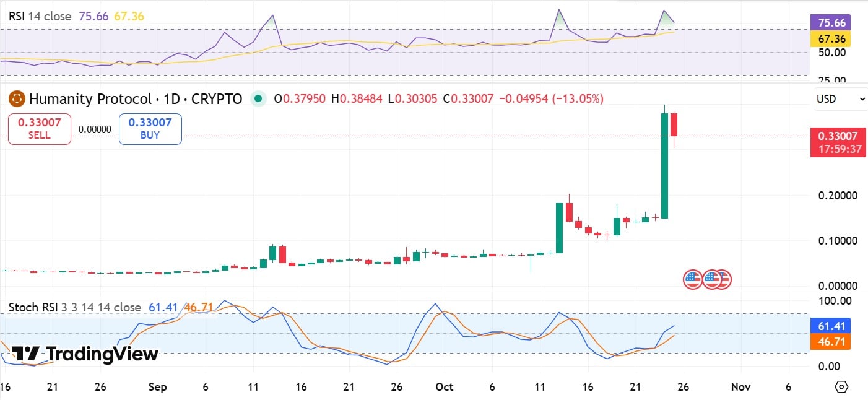Open the USD currency dropdown
The width and height of the screenshot is (868, 400).
[x=840, y=98]
